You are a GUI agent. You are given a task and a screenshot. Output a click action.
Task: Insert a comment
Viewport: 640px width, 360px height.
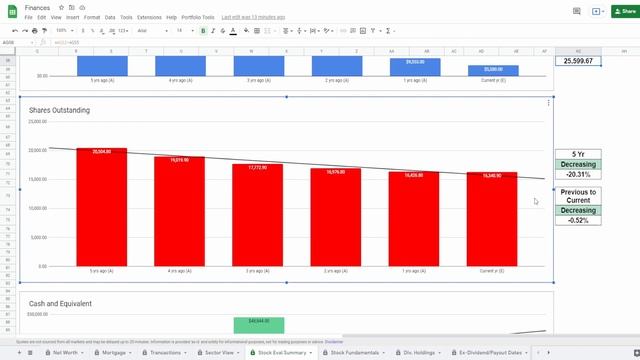tap(353, 31)
